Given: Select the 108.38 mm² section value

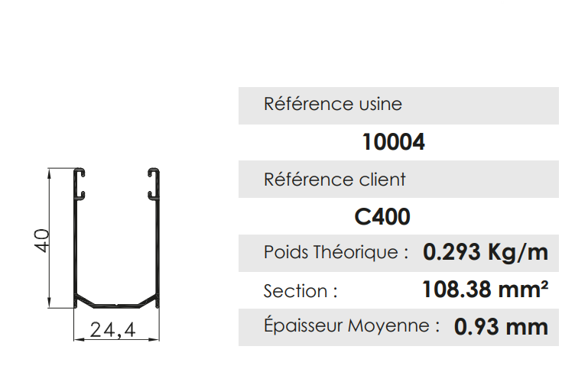Looking at the screenshot, I should pos(485,290).
